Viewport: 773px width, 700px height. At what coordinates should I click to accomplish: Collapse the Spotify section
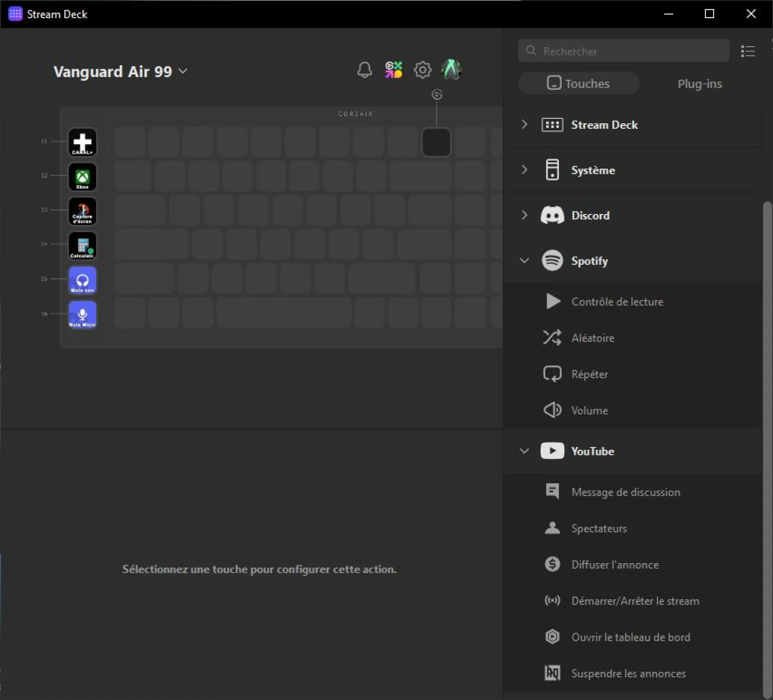[x=524, y=260]
